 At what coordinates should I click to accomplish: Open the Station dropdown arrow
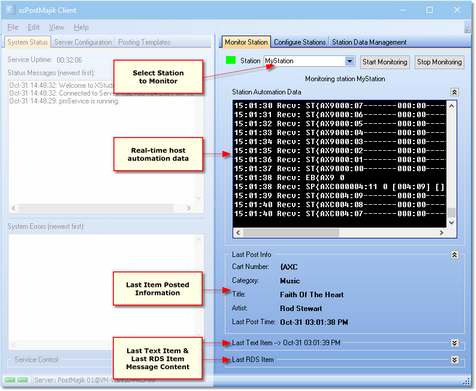point(349,61)
